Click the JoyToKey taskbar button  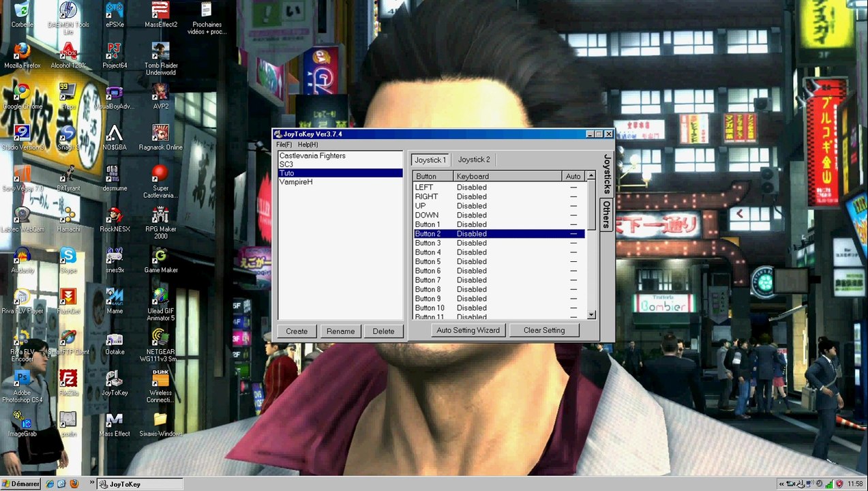[140, 484]
